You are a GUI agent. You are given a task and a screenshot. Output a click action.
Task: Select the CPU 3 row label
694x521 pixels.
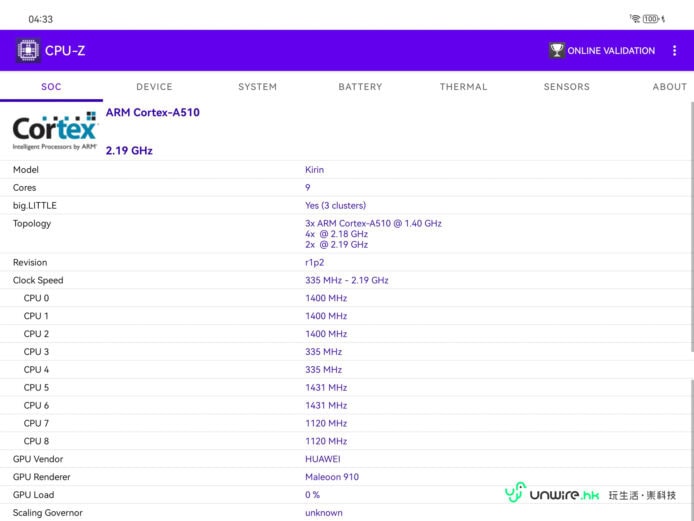(x=36, y=352)
